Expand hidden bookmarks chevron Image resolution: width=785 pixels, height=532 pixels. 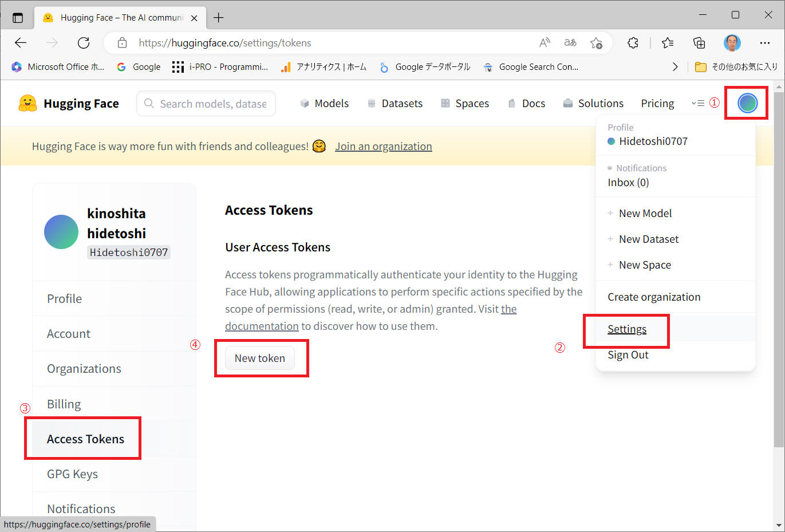675,67
